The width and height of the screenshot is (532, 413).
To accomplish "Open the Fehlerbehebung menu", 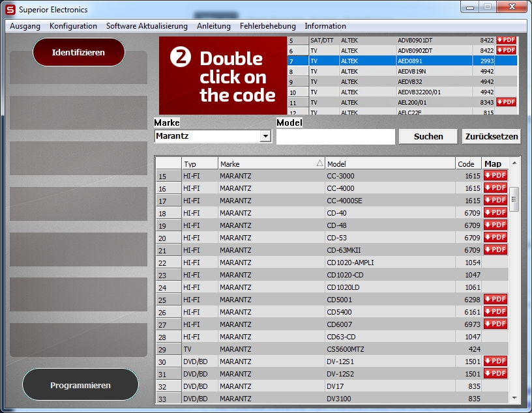I will tap(267, 26).
